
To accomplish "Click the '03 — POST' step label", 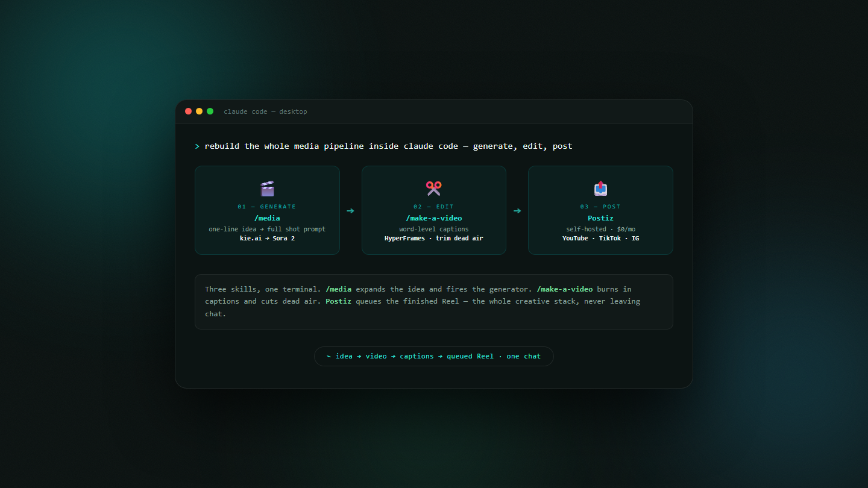I will click(600, 207).
